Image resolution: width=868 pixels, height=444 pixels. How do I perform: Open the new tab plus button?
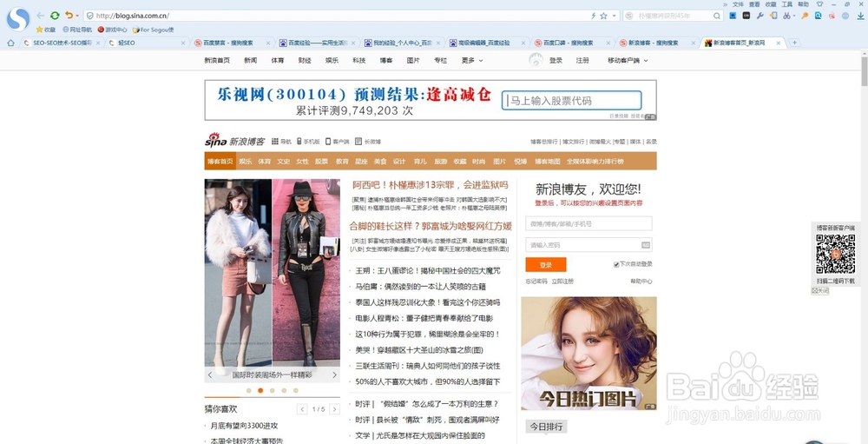pos(794,43)
